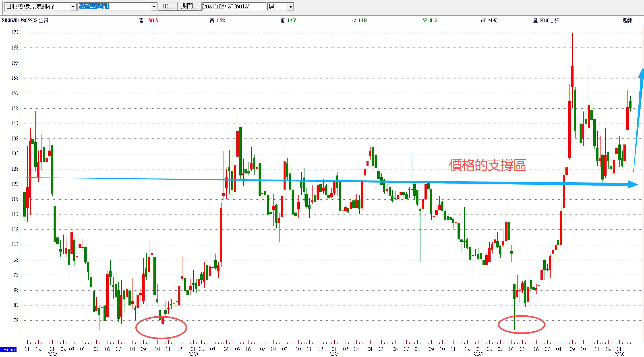Click the 173 price axis label
This screenshot has width=644, height=357.
[x=15, y=32]
